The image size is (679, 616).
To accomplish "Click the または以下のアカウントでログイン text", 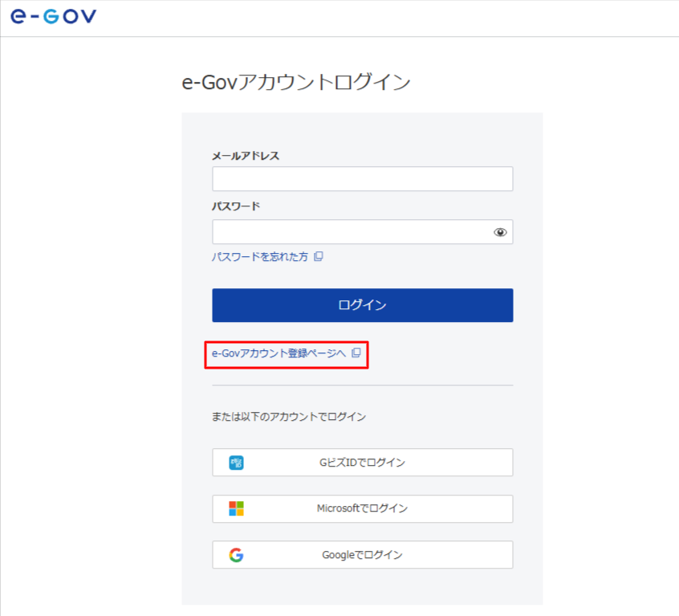I will point(289,417).
